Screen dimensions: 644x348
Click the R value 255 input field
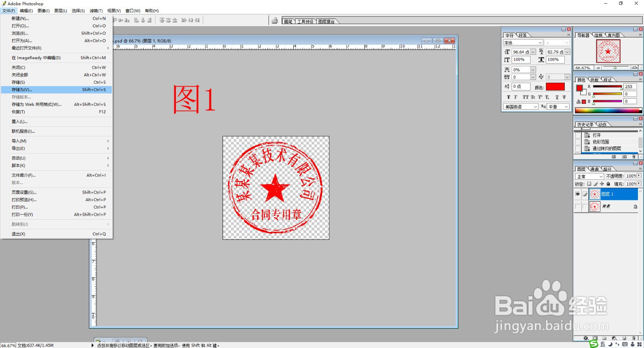(630, 86)
